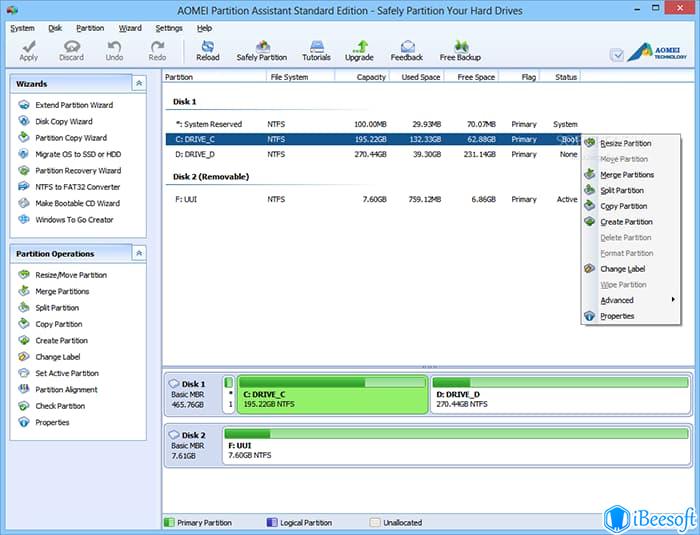The image size is (700, 535).
Task: Click the Apply checkmark toolbar icon
Action: 29,51
